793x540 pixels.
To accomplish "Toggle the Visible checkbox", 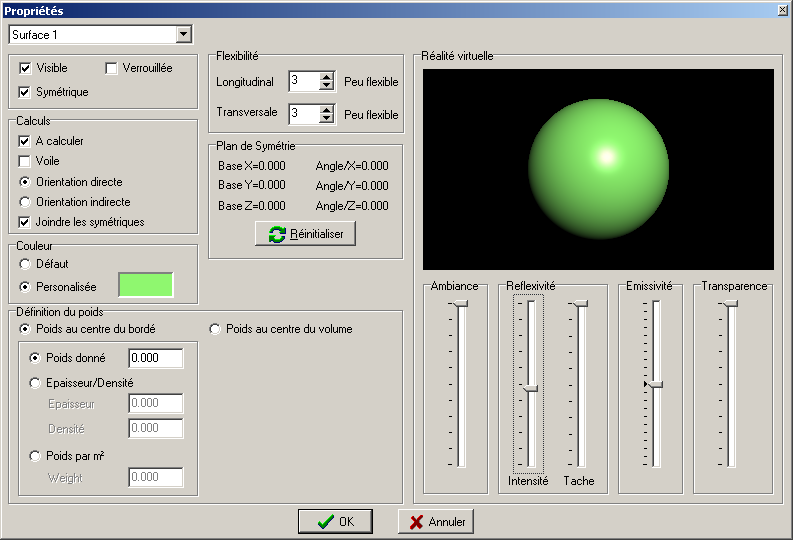I will (x=25, y=68).
